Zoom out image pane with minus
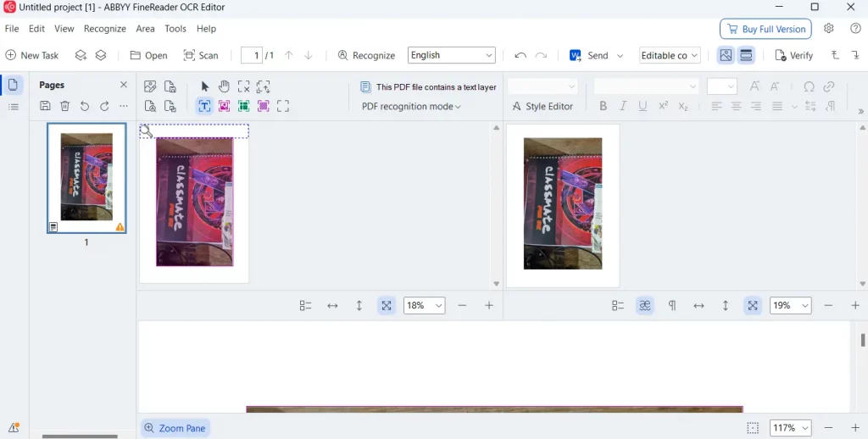Screen dimensions: 868x439 462,306
